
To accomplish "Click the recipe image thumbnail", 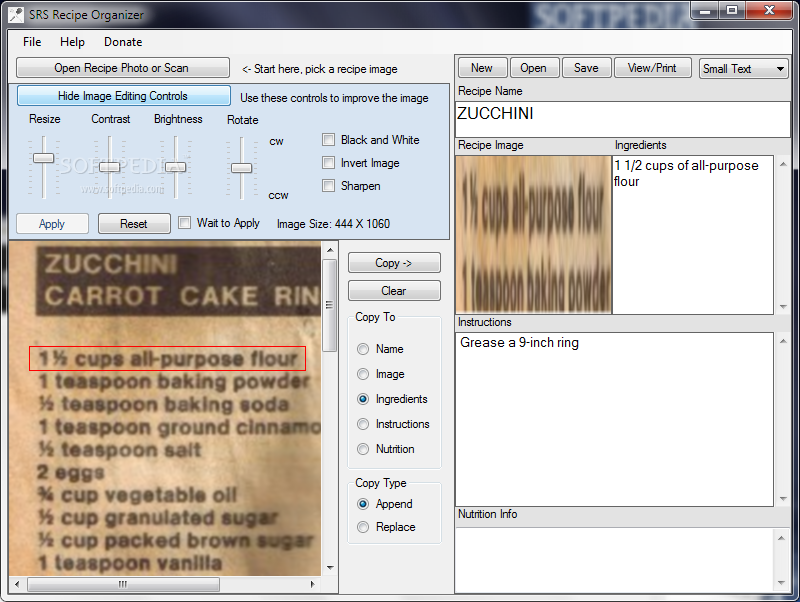I will 533,235.
